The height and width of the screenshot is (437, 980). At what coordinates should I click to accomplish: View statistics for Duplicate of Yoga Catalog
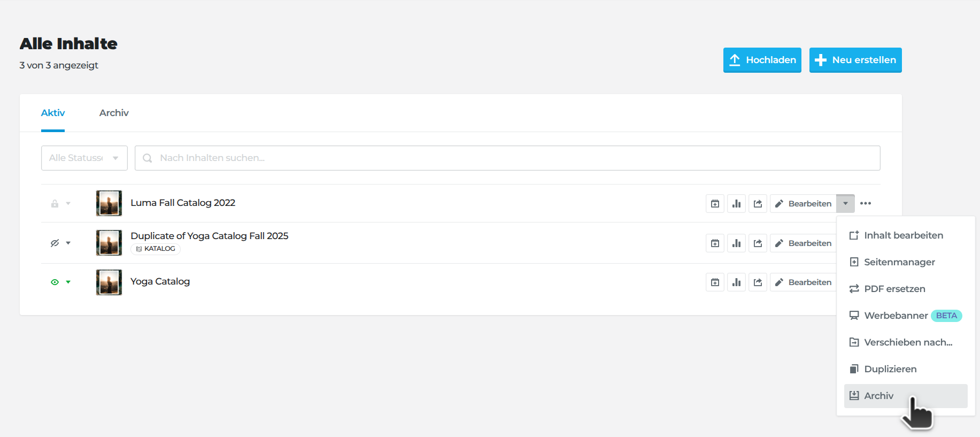pyautogui.click(x=736, y=243)
